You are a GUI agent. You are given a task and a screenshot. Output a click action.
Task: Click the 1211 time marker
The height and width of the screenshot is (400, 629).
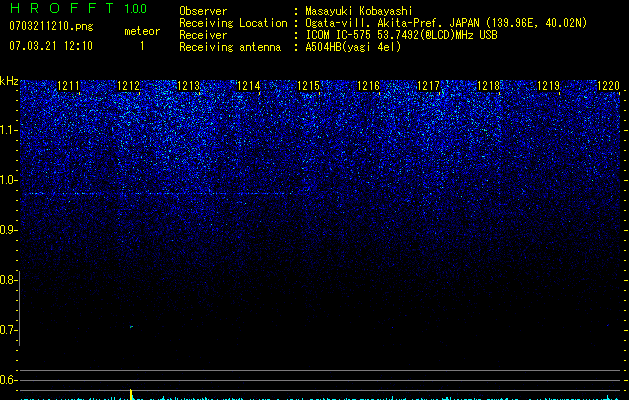coord(68,86)
